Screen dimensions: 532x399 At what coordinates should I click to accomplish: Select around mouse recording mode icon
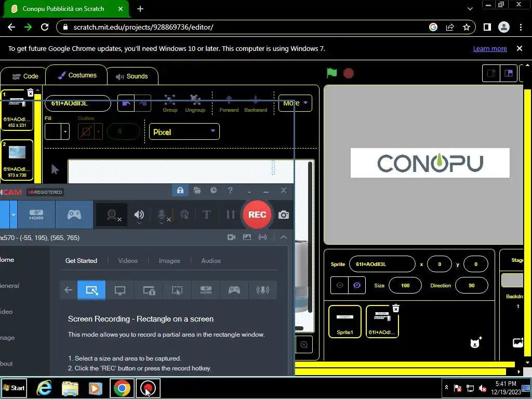[177, 290]
